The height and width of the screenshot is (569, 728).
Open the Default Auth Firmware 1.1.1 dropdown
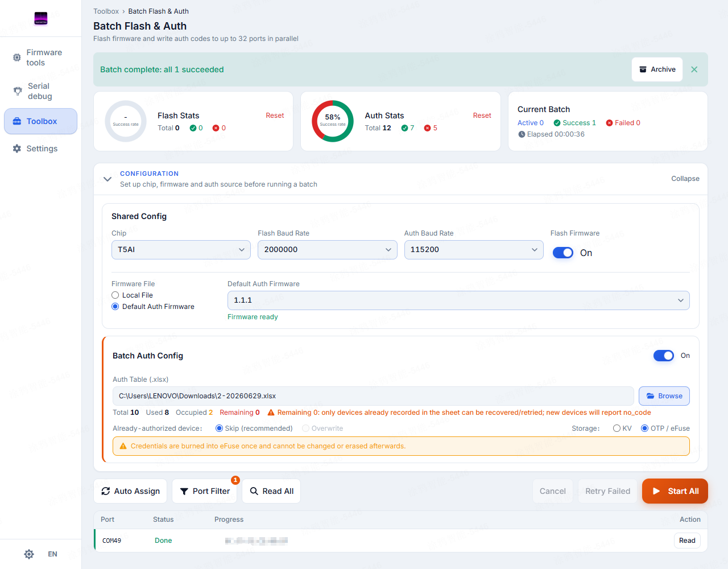tap(458, 300)
